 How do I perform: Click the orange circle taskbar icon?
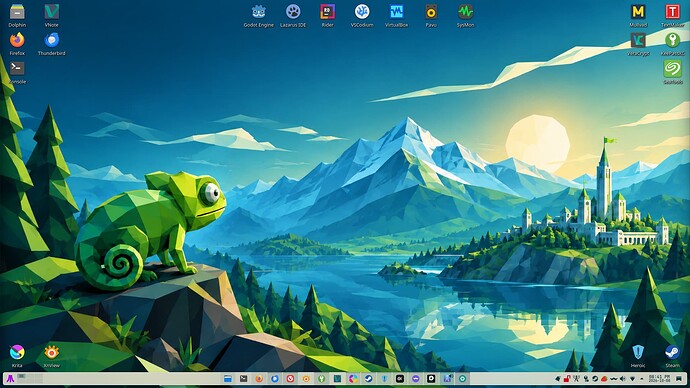[x=306, y=379]
